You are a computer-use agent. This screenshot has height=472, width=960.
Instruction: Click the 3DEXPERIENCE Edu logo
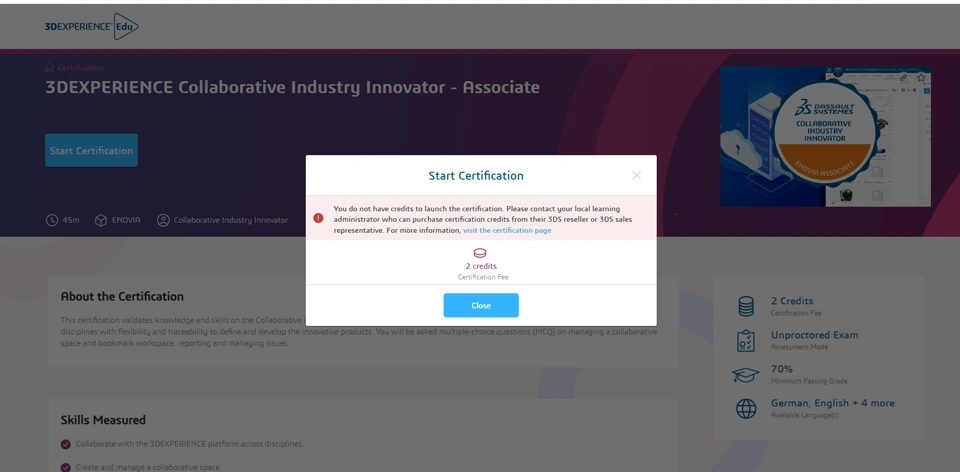click(92, 26)
